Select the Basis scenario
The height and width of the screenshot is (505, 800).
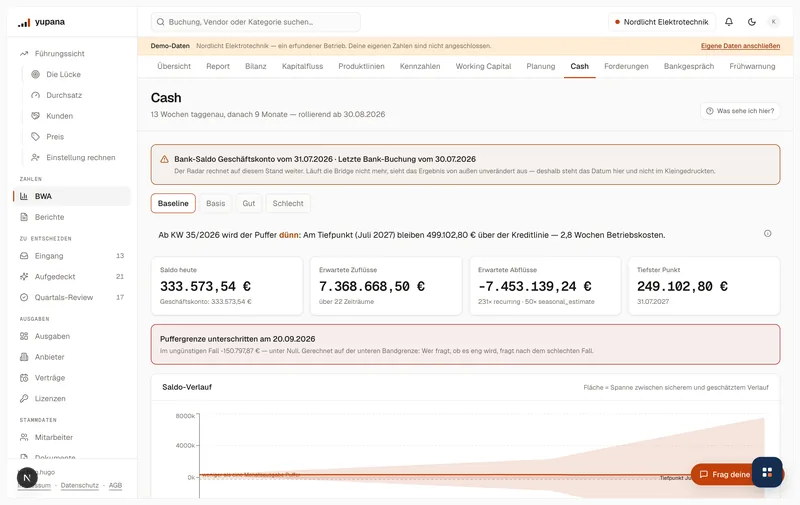point(215,204)
